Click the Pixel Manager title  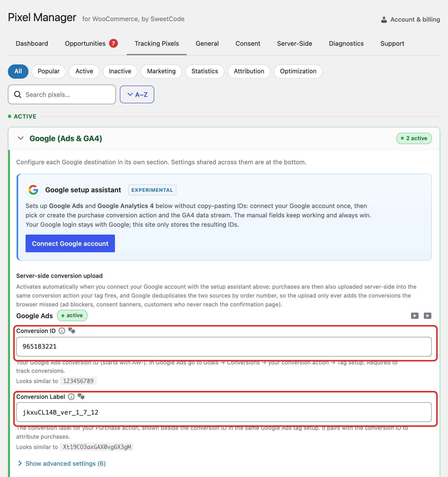[42, 17]
